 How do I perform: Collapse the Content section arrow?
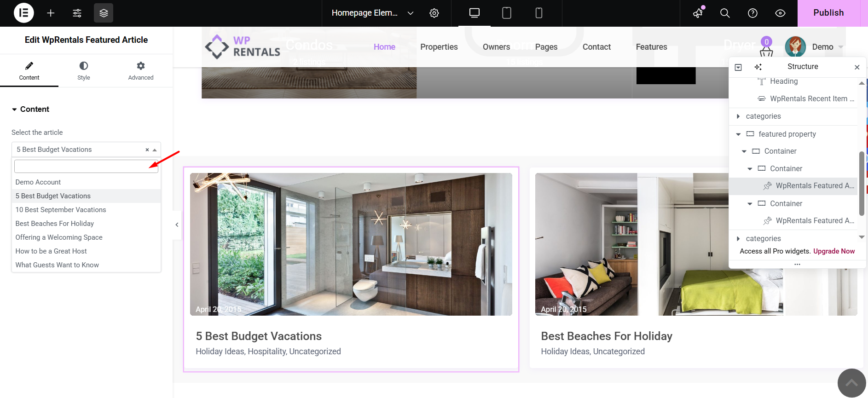pyautogui.click(x=15, y=110)
